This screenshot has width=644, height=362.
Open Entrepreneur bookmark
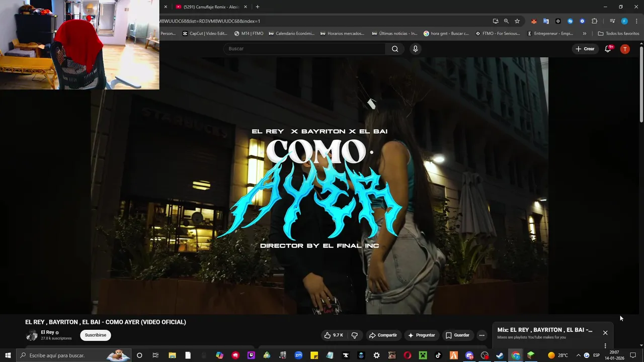(x=550, y=34)
